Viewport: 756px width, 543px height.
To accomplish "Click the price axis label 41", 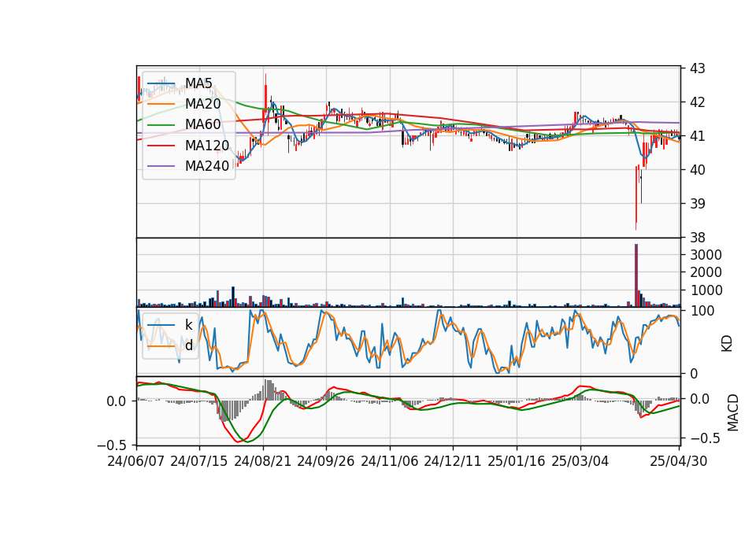I will [697, 136].
